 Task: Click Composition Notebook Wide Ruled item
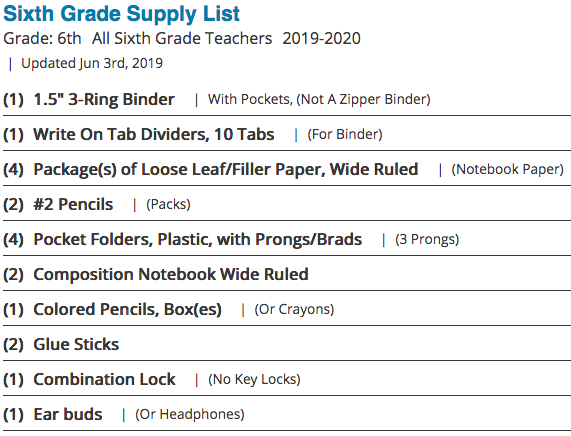[x=171, y=275]
